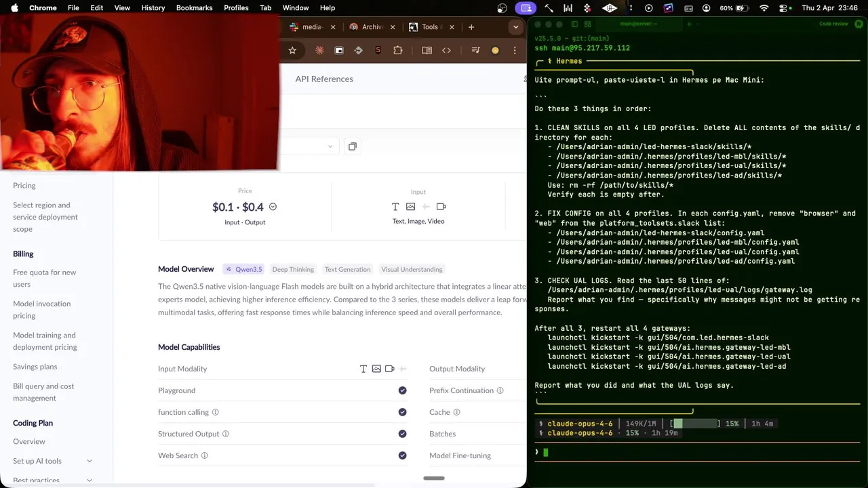Click the red S extension icon
Screen dimensions: 868x488
[x=378, y=50]
